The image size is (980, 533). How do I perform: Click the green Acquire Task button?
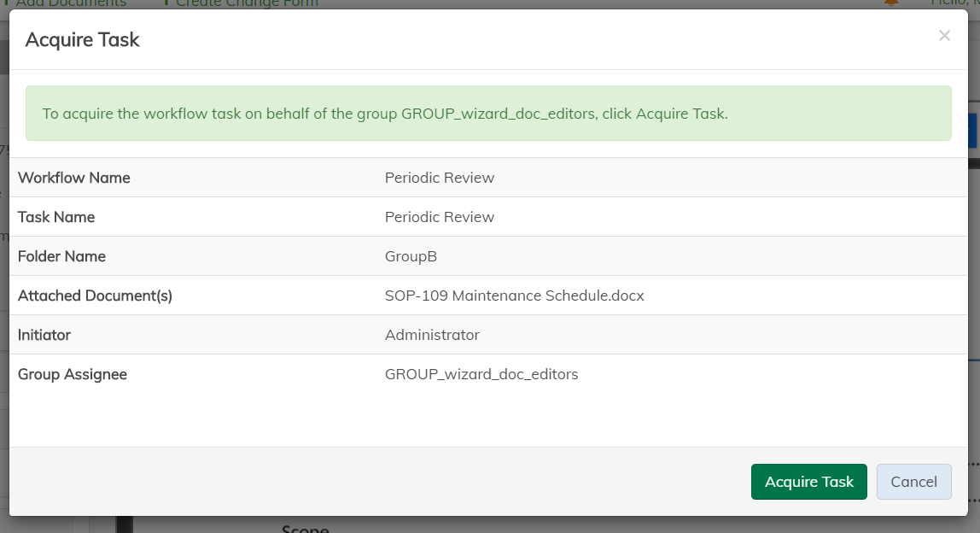[808, 482]
